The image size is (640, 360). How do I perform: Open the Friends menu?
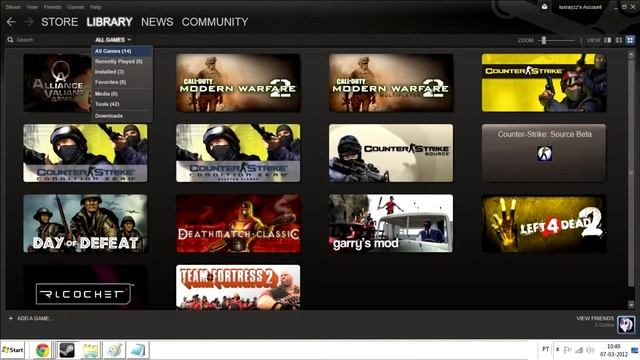tap(52, 7)
